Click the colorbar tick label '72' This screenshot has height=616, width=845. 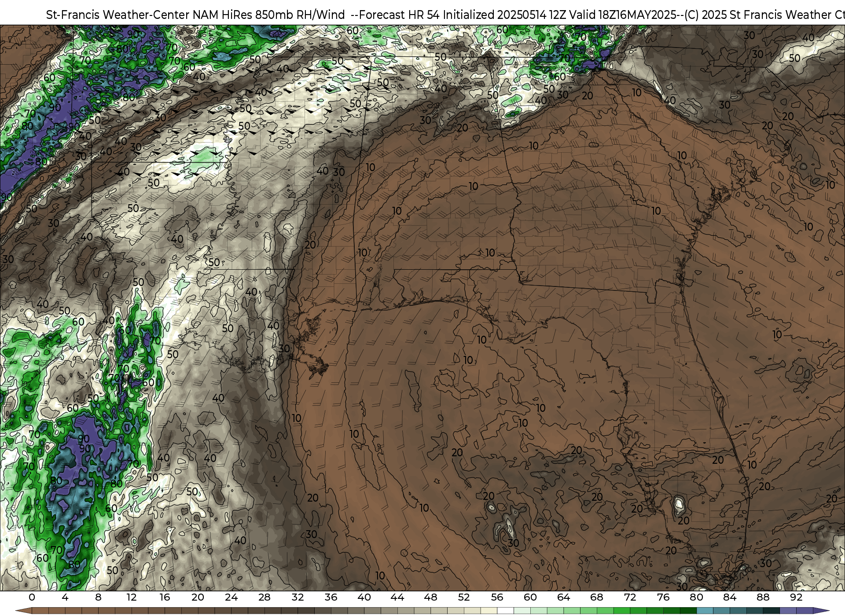pyautogui.click(x=630, y=597)
